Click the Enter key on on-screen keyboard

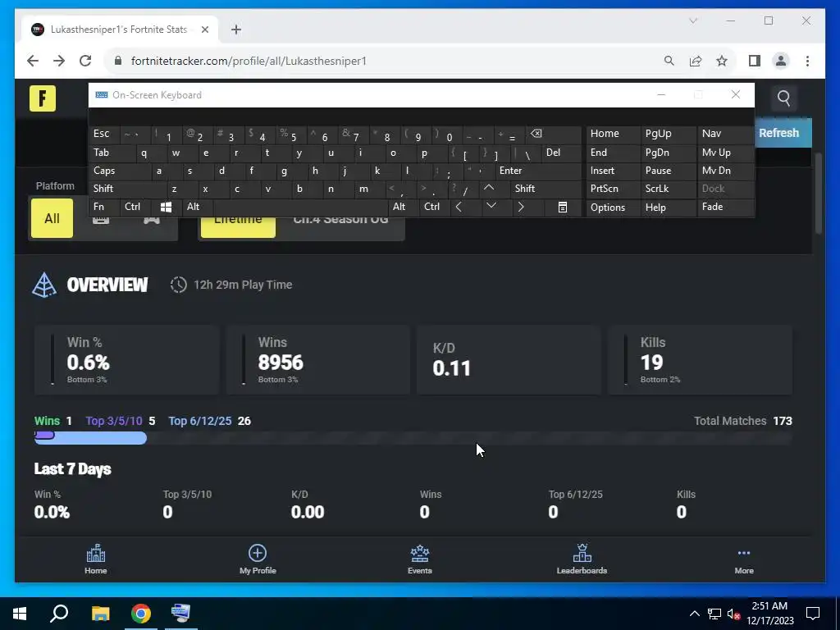pos(536,171)
